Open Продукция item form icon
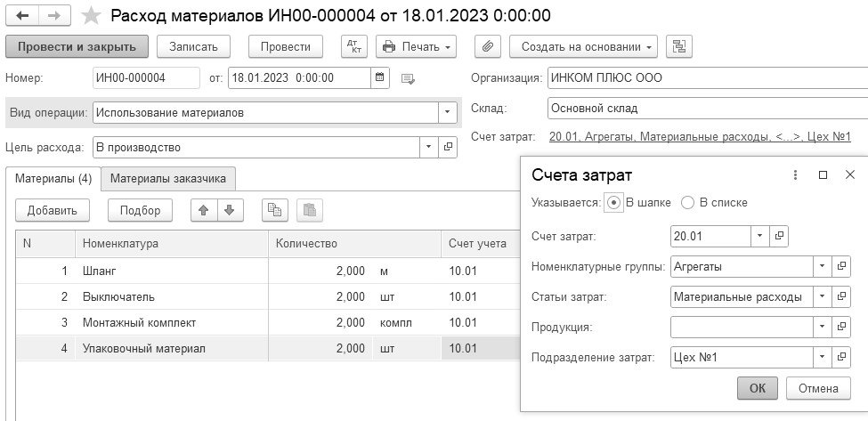The height and width of the screenshot is (421, 868). pyautogui.click(x=841, y=327)
